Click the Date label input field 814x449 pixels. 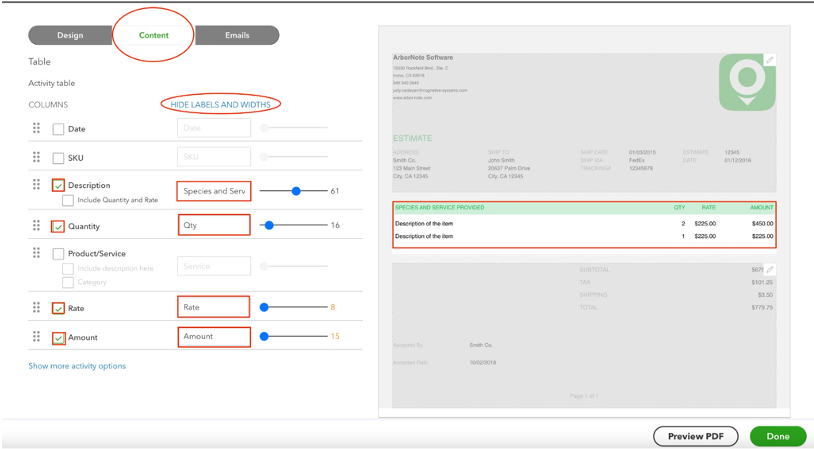click(x=214, y=128)
